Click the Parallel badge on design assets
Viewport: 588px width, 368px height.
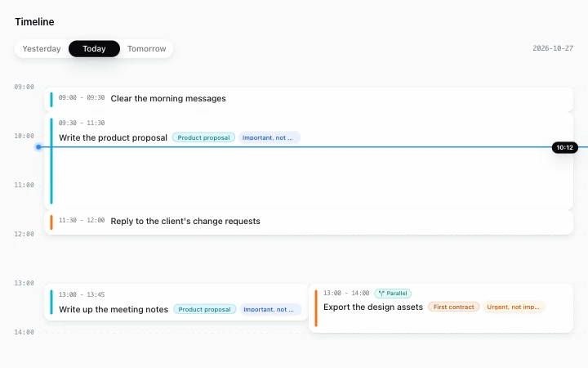click(x=393, y=294)
